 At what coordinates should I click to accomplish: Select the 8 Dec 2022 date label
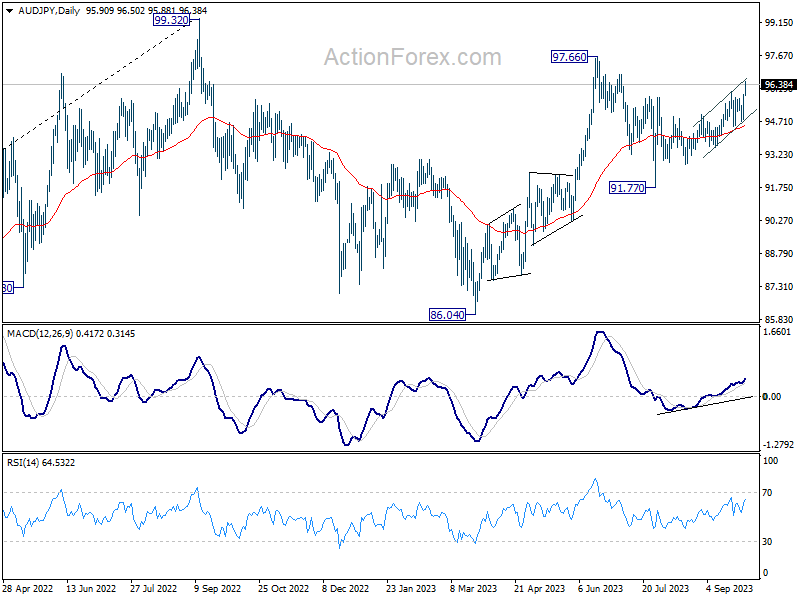tap(345, 589)
